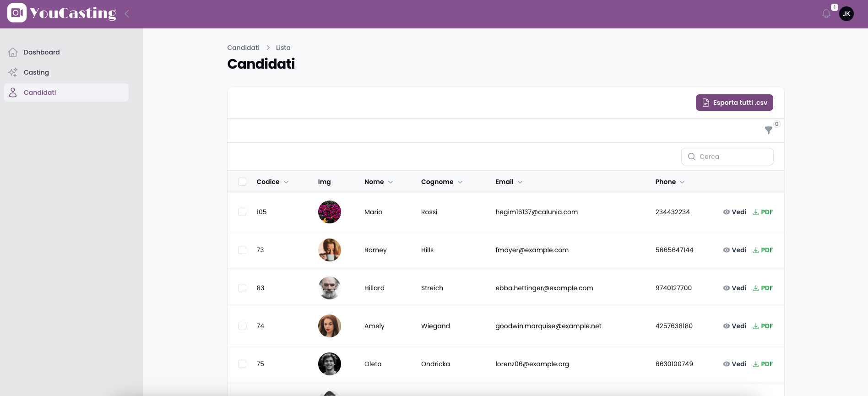
Task: View candidate Mario Rossi with Vedi
Action: [735, 212]
